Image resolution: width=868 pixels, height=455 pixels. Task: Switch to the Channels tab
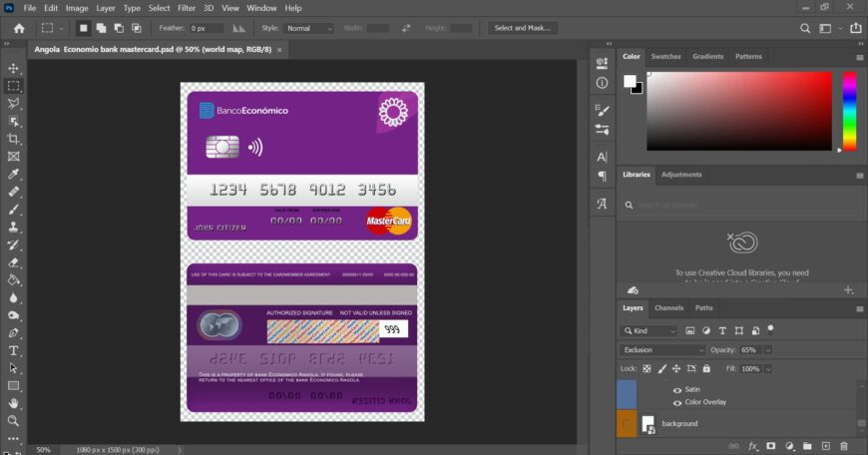click(x=668, y=307)
